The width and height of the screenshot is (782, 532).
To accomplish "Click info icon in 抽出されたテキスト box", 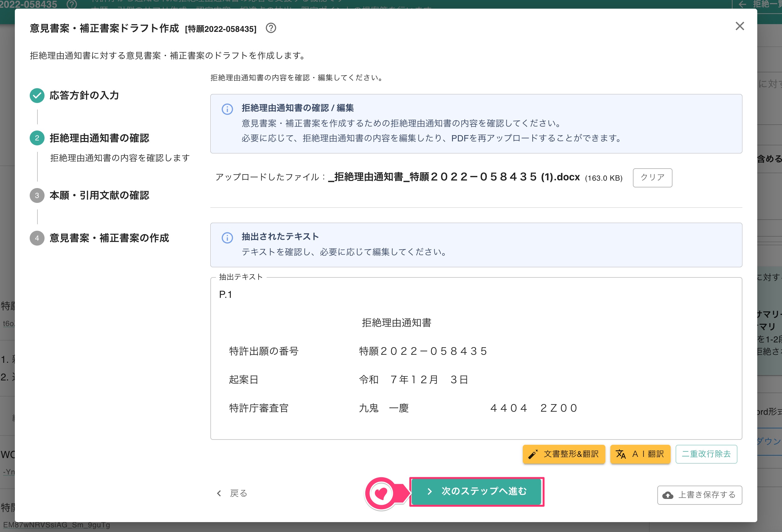I will click(x=227, y=238).
